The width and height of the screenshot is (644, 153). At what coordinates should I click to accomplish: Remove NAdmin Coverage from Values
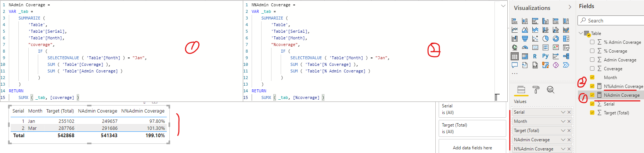point(569,140)
